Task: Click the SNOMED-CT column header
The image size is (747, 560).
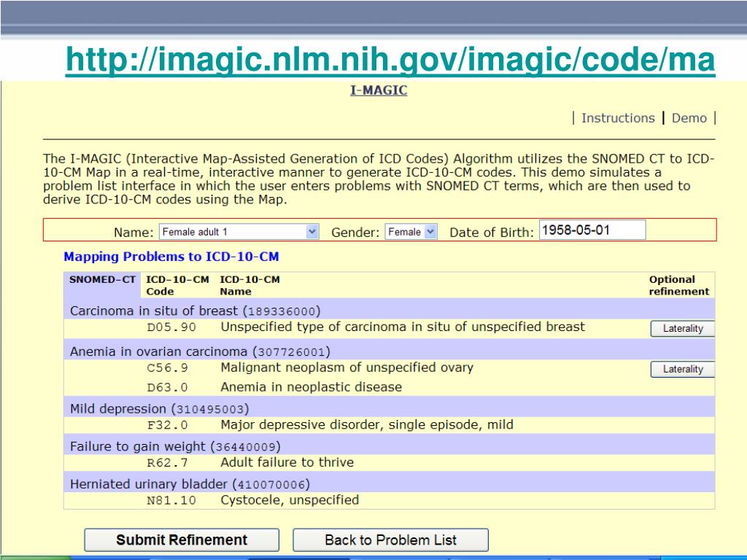Action: [102, 279]
